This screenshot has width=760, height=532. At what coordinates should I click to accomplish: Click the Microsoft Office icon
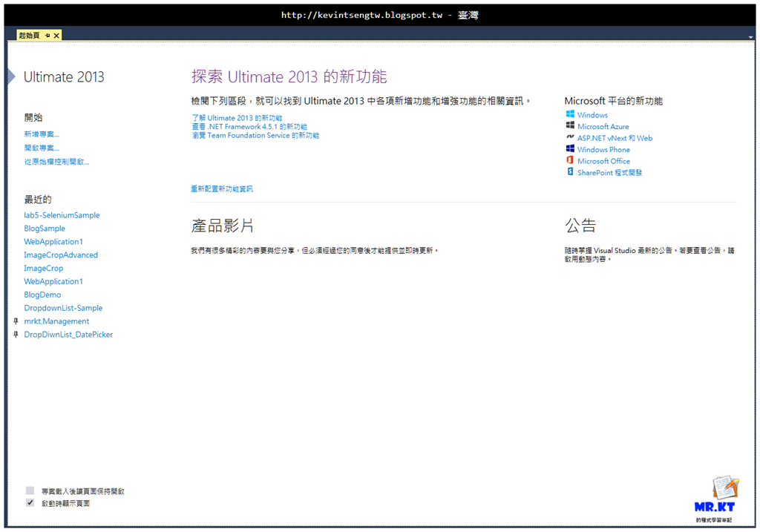pyautogui.click(x=570, y=160)
